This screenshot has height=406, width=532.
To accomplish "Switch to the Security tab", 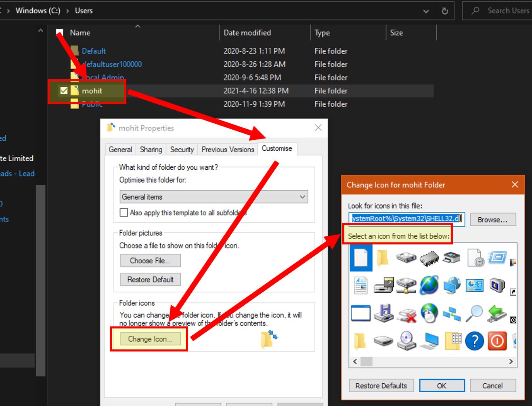I will click(182, 149).
